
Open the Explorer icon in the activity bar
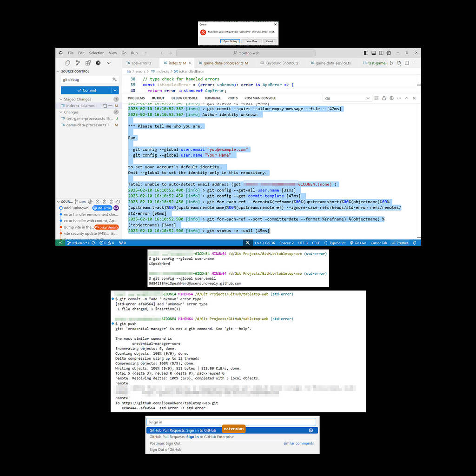[x=68, y=63]
